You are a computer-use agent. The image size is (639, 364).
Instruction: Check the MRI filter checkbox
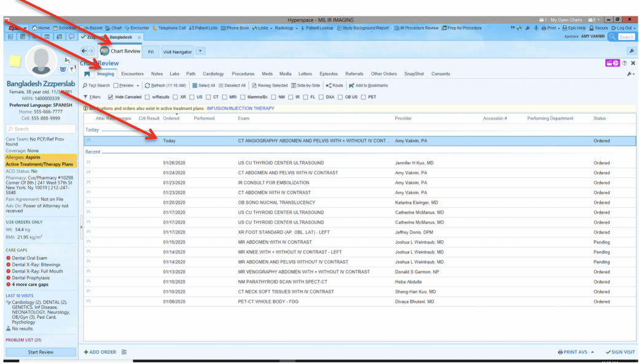point(225,97)
